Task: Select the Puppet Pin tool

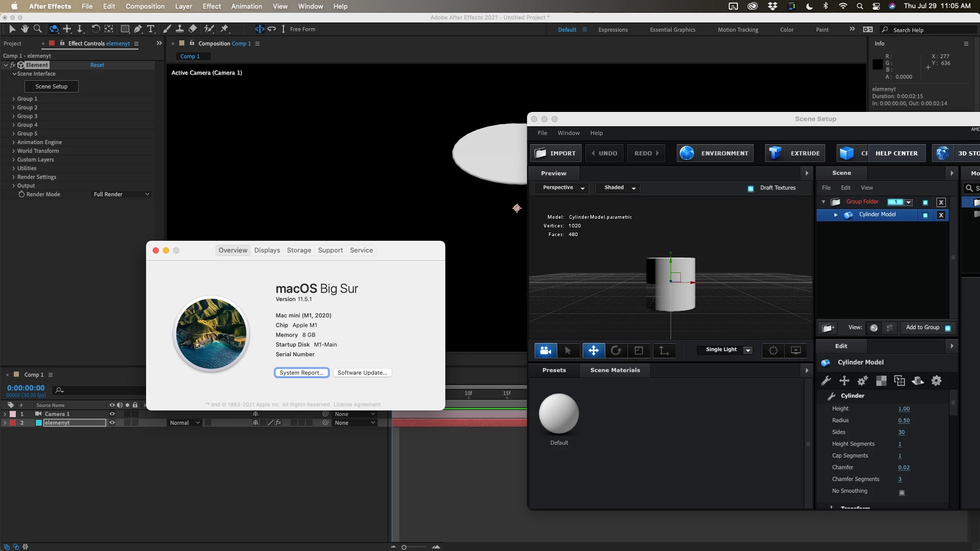Action: [224, 29]
